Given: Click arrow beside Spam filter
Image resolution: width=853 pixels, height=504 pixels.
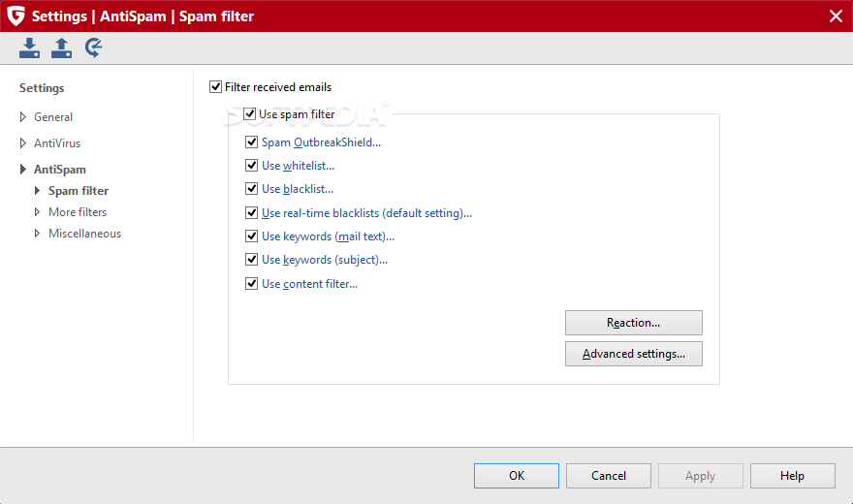Looking at the screenshot, I should coord(37,190).
